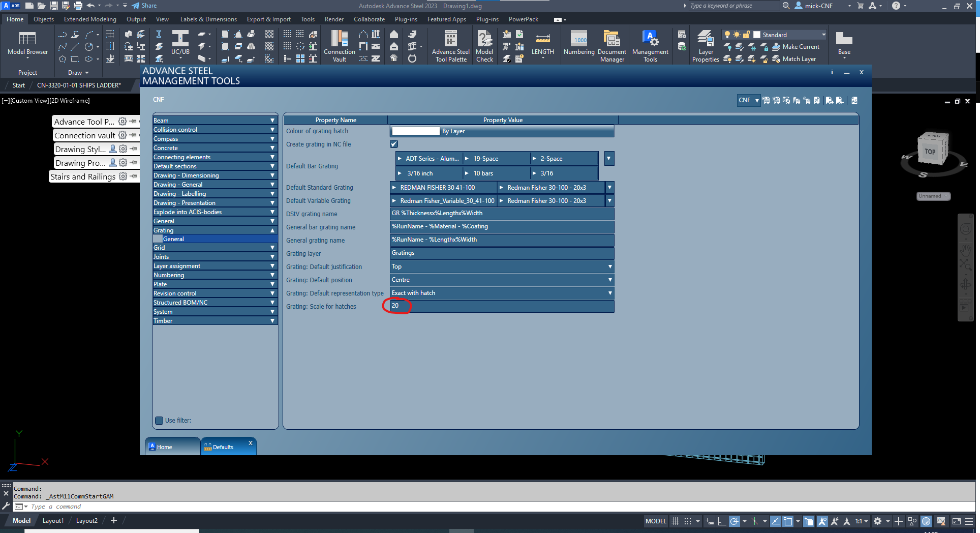Open Layer Properties panel
980x533 pixels.
(x=706, y=46)
